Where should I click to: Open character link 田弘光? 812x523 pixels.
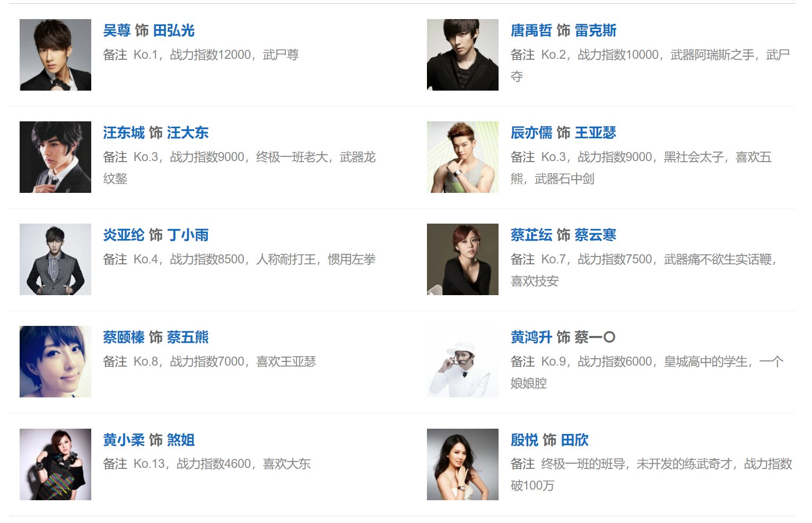click(174, 31)
